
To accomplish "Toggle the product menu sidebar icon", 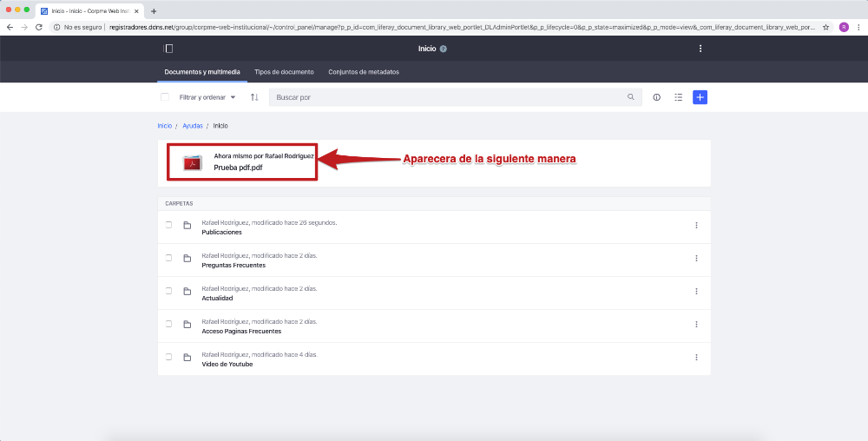I will 168,49.
